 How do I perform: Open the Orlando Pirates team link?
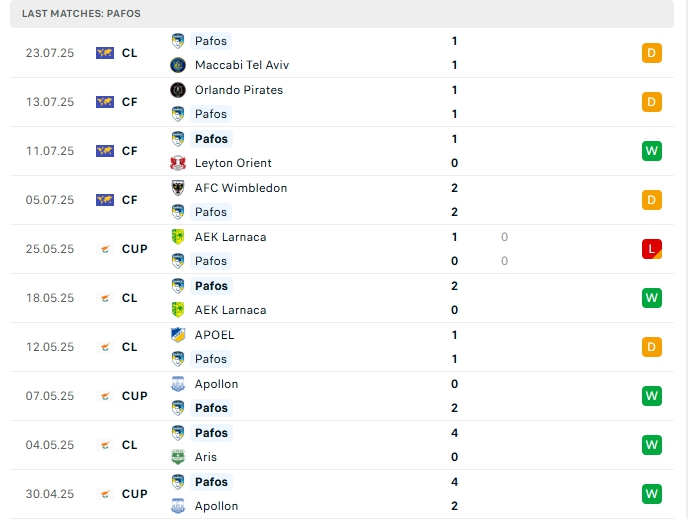pos(239,90)
